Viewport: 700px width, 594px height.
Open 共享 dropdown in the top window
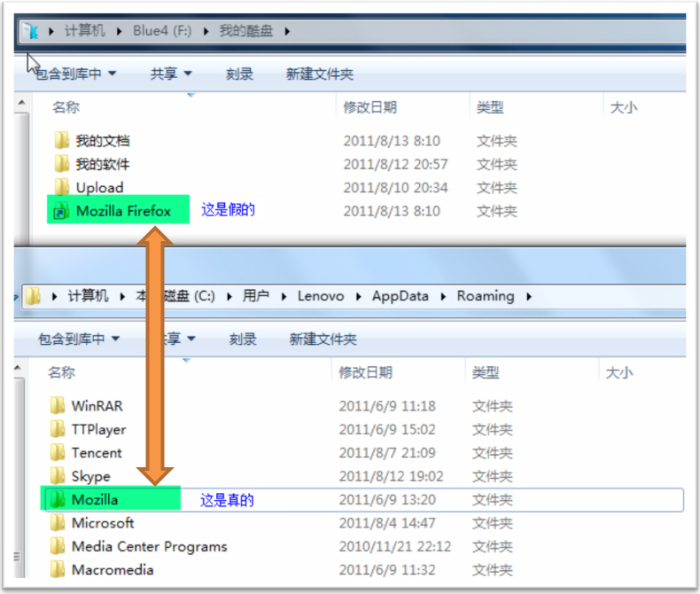(171, 74)
